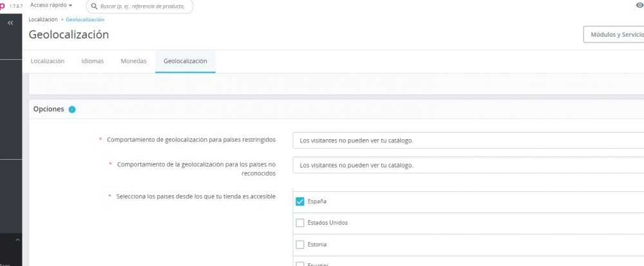
Task: Click the eye icon to view shop
Action: (639, 5)
